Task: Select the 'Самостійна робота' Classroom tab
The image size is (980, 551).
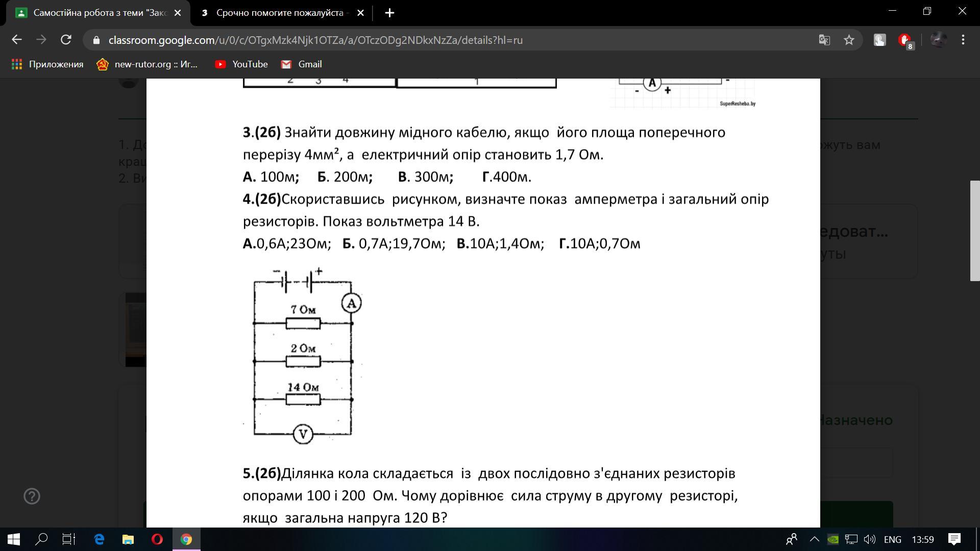Action: point(100,13)
